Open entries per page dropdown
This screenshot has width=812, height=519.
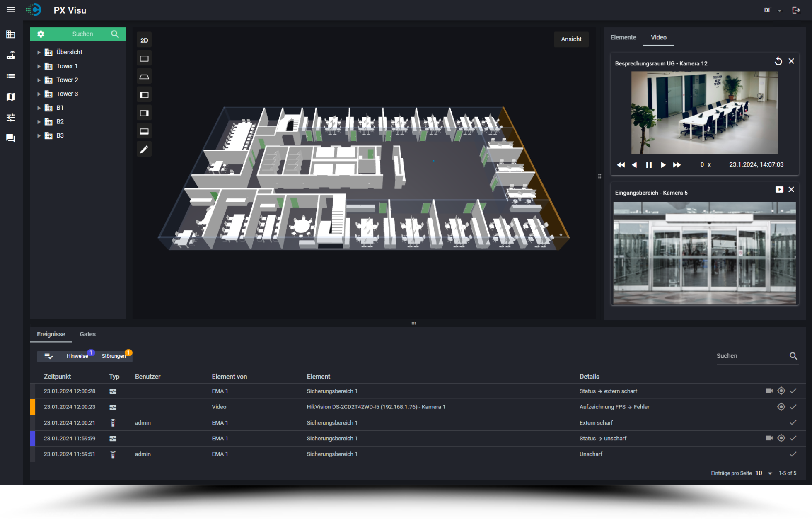point(764,473)
